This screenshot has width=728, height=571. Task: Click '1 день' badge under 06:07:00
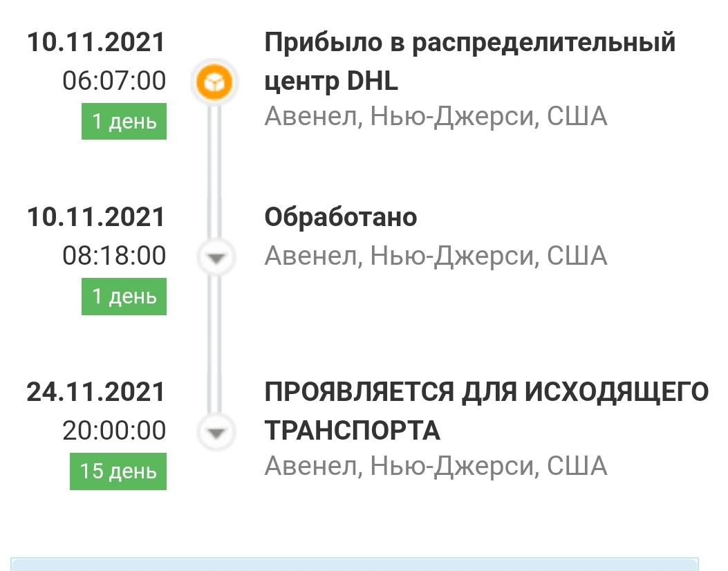pos(124,122)
